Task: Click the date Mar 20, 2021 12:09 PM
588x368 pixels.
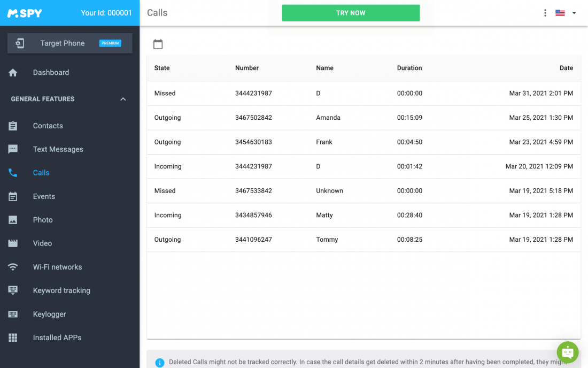Action: coord(539,166)
